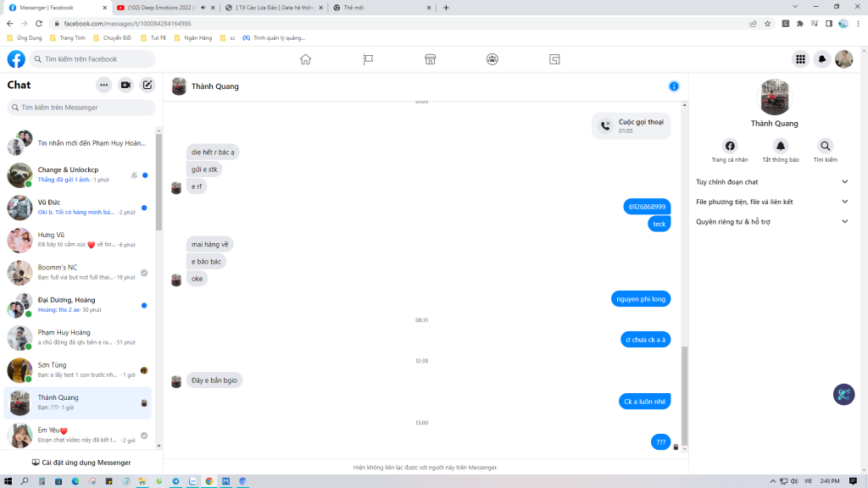Expand Tùy chỉnh đoạn chat section
This screenshot has width=868, height=488.
[x=771, y=182]
